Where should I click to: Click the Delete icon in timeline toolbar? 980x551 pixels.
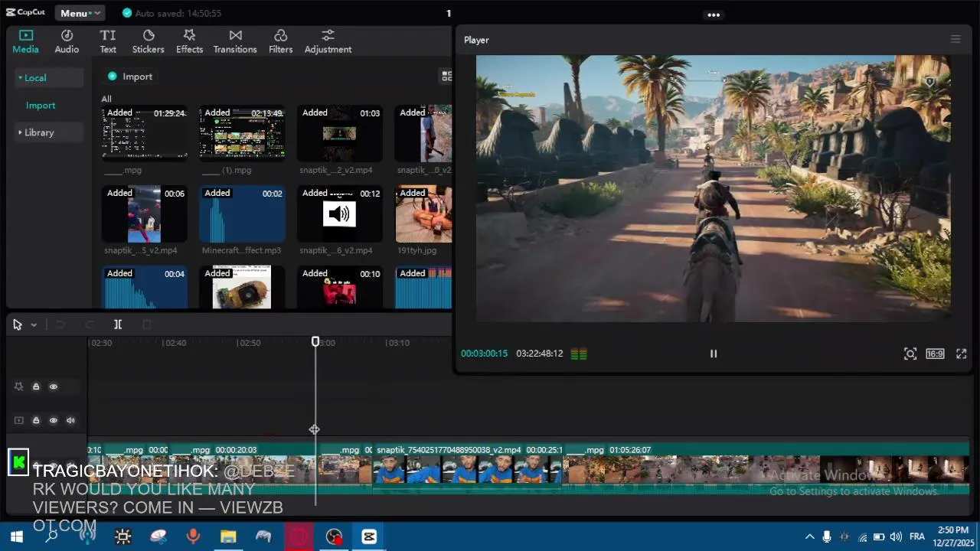[x=147, y=324]
